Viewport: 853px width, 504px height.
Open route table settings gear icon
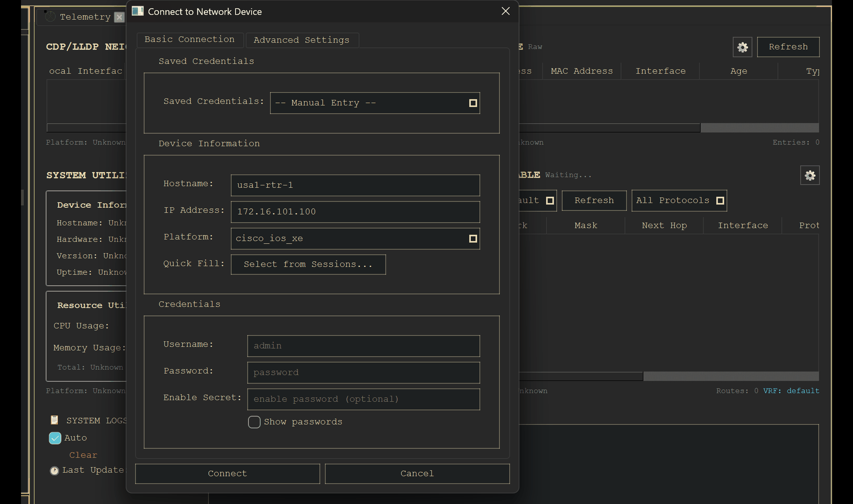click(x=809, y=175)
